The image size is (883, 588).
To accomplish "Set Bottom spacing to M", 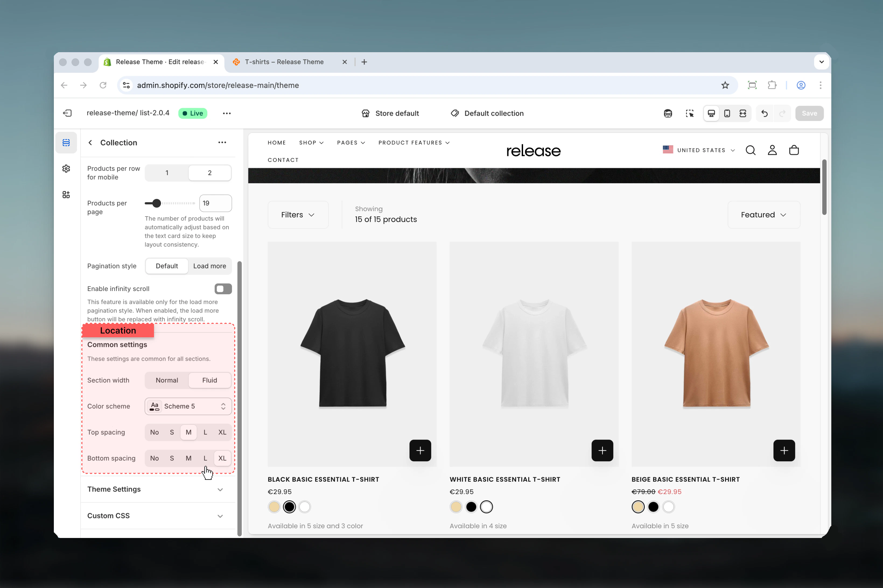I will point(188,458).
